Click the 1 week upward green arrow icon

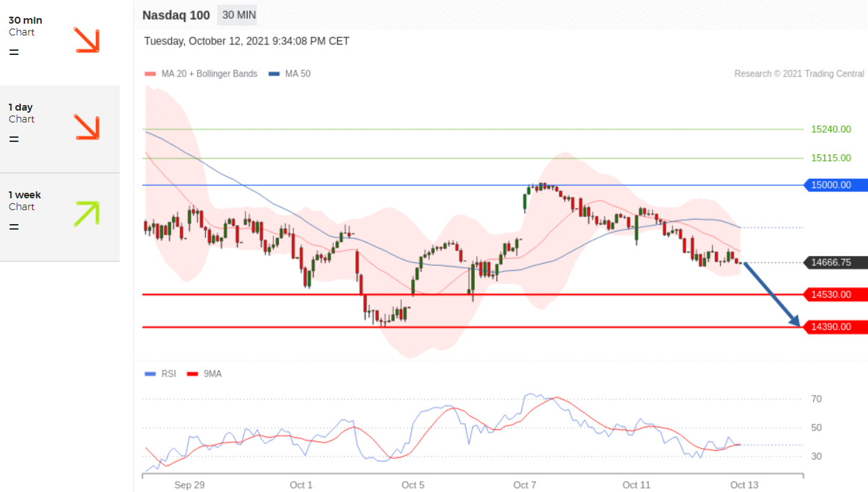[x=87, y=214]
